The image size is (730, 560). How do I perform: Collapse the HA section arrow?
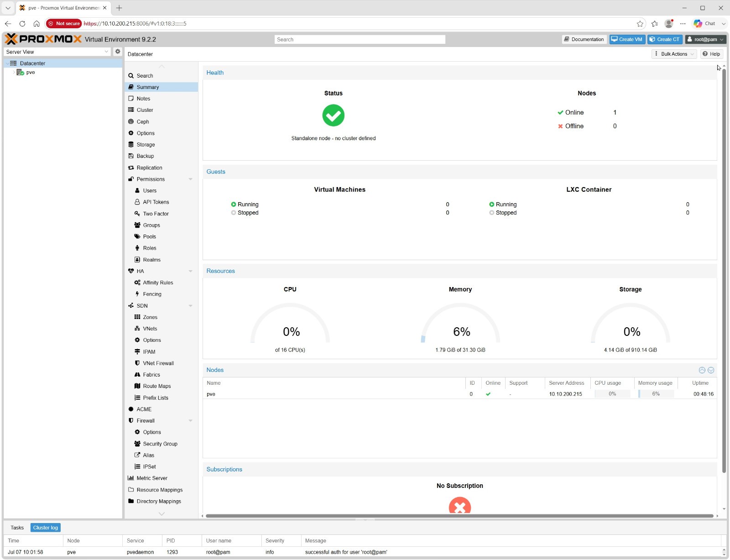[x=191, y=271]
